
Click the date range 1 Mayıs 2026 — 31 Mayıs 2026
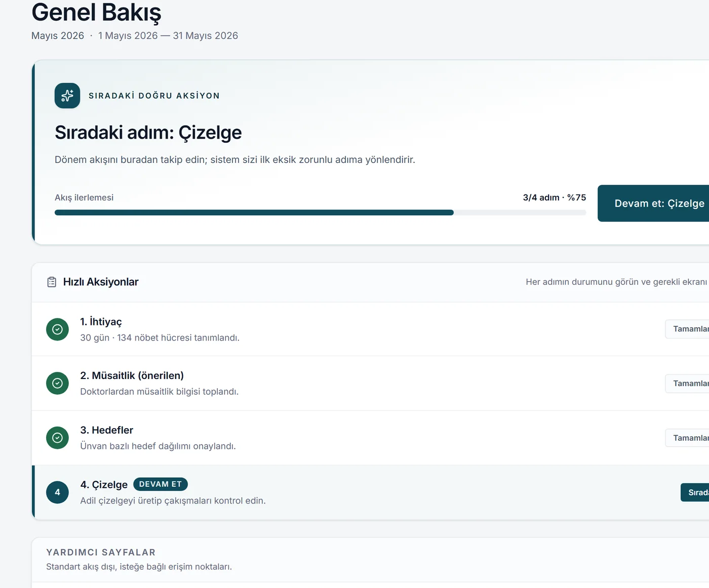pyautogui.click(x=168, y=36)
